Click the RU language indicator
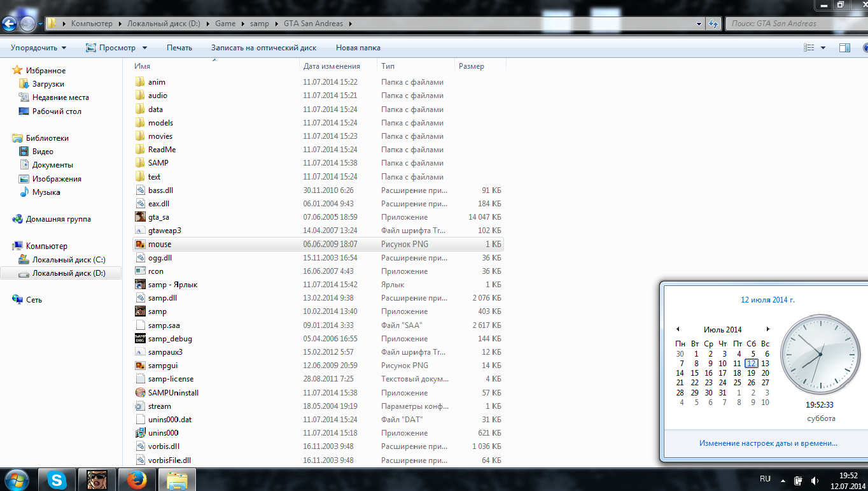Screen dimensions: 868x491 click(766, 479)
